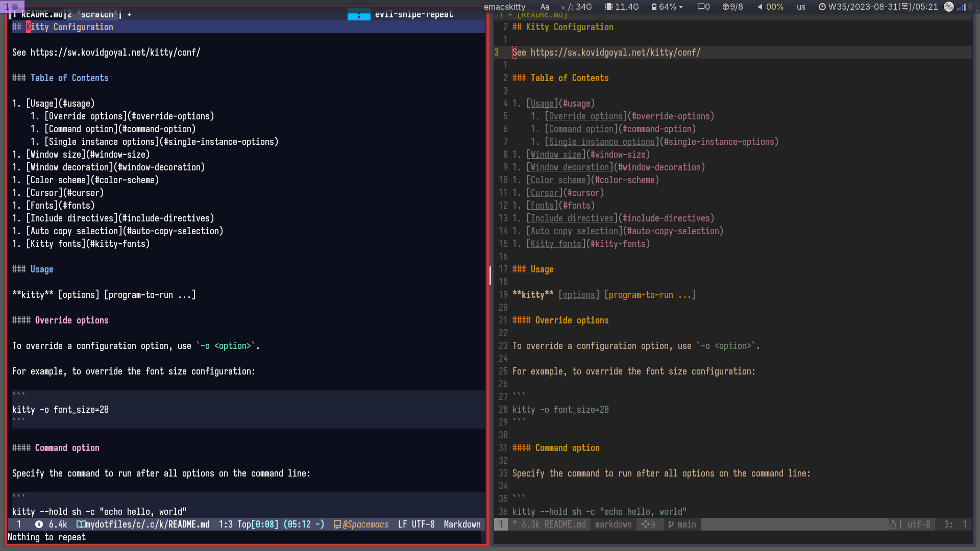The width and height of the screenshot is (980, 551).
Task: Click the (05:12 -) time in left modeline
Action: coord(304,524)
